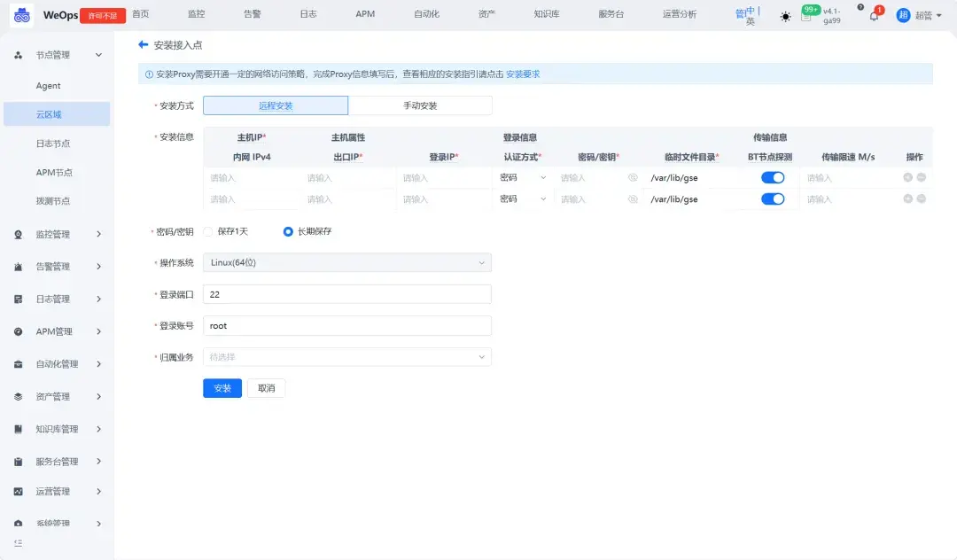Screen dimensions: 957x560
Task: Open notifications bell icon
Action: point(874,17)
